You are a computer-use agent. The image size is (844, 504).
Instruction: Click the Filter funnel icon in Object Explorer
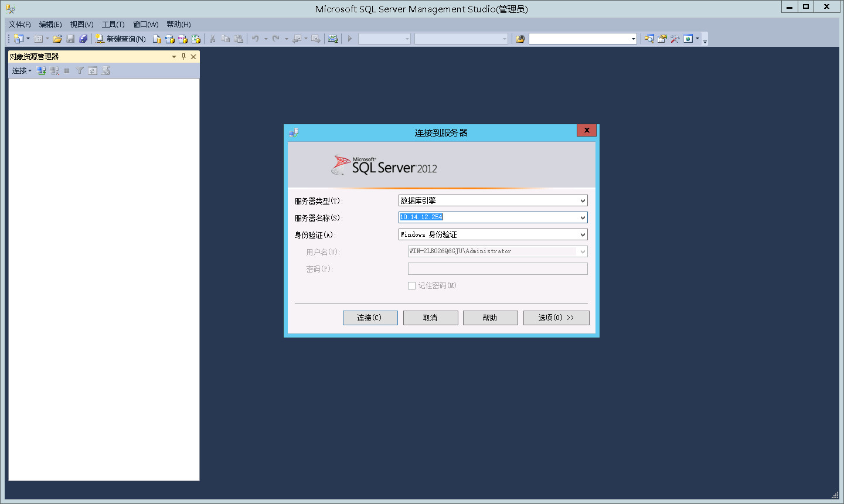pyautogui.click(x=80, y=70)
